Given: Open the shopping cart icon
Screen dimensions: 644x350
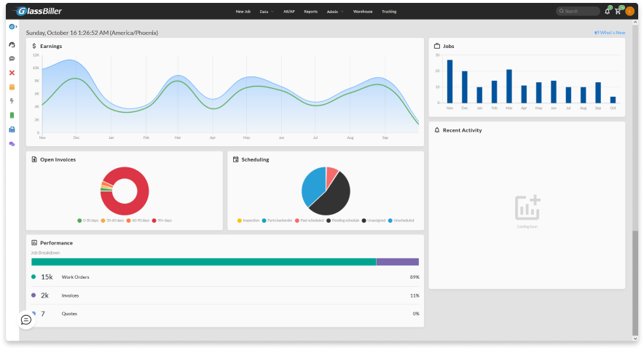Looking at the screenshot, I should tap(618, 12).
